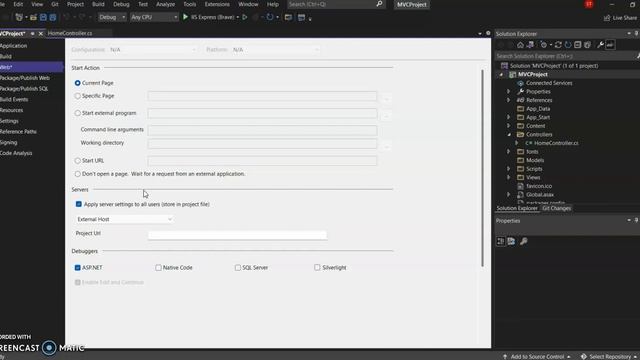
Task: Click Collapse All icon in Solution Explorer toolbar
Action: pos(578,45)
